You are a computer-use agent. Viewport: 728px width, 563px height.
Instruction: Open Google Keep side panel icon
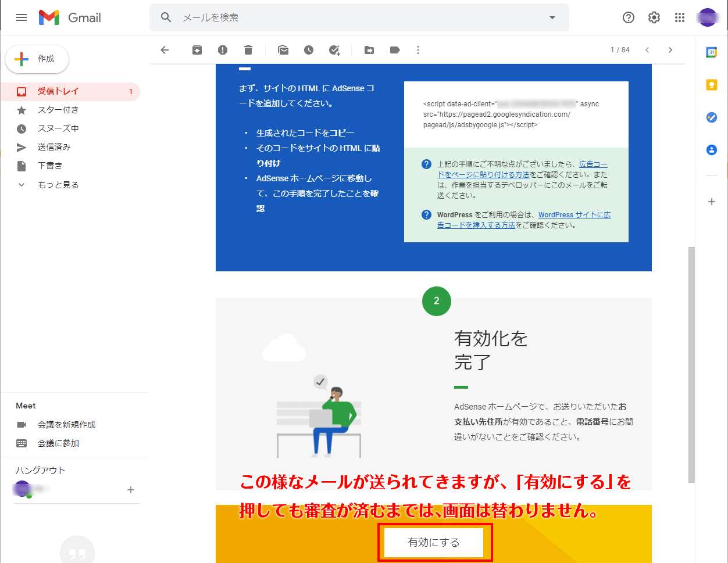711,85
